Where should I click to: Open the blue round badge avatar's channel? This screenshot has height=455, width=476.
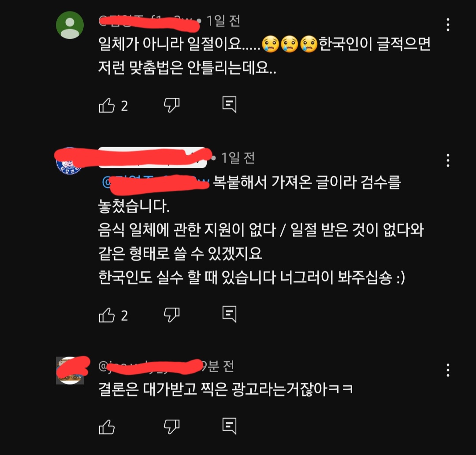tap(70, 161)
